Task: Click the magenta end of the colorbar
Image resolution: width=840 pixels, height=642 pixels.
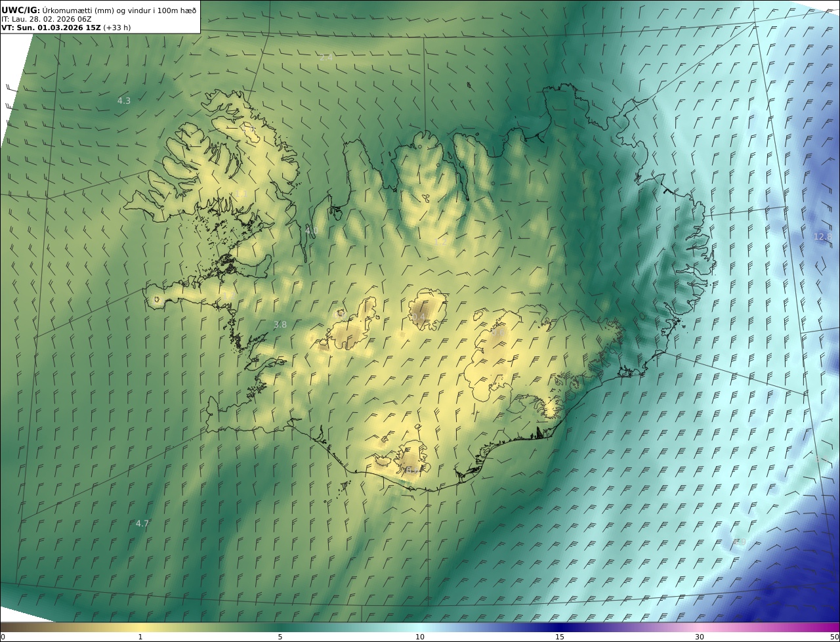Action: tap(830, 627)
